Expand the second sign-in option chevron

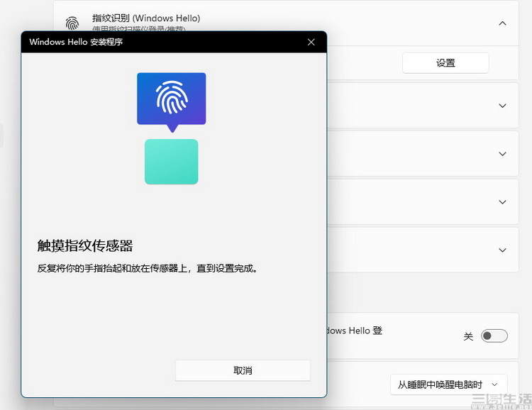click(x=502, y=106)
